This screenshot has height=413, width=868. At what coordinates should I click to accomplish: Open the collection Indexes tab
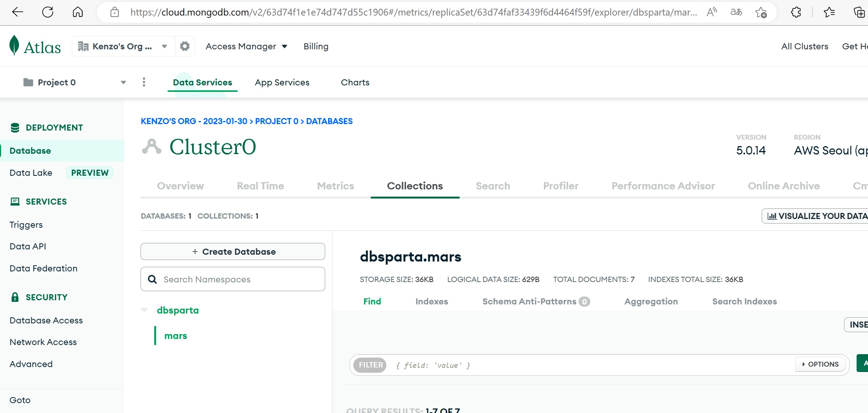click(432, 301)
